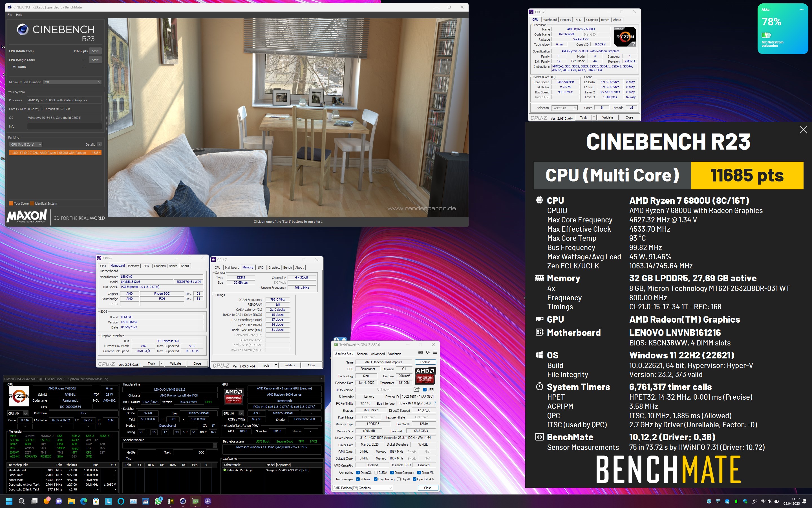Select the orange ranking entry for Ryzen 7 6800U
Viewport: 812px width, 508px height.
[55, 152]
